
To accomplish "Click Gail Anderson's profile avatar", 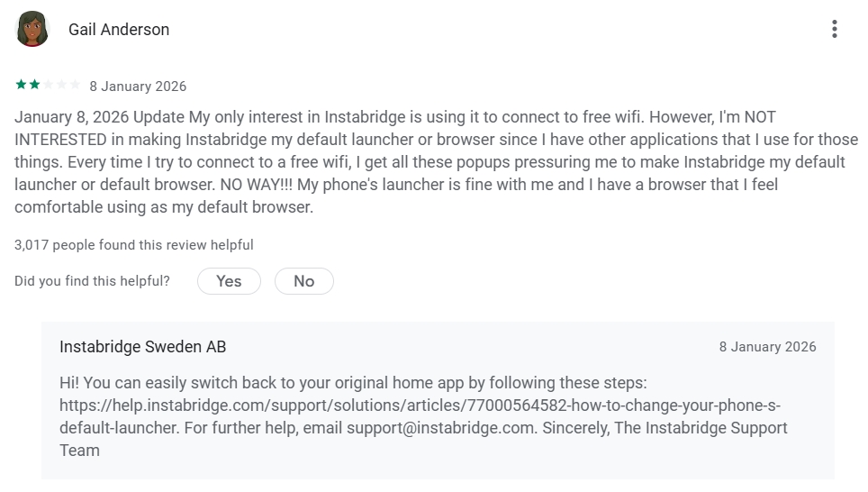I will pyautogui.click(x=32, y=30).
